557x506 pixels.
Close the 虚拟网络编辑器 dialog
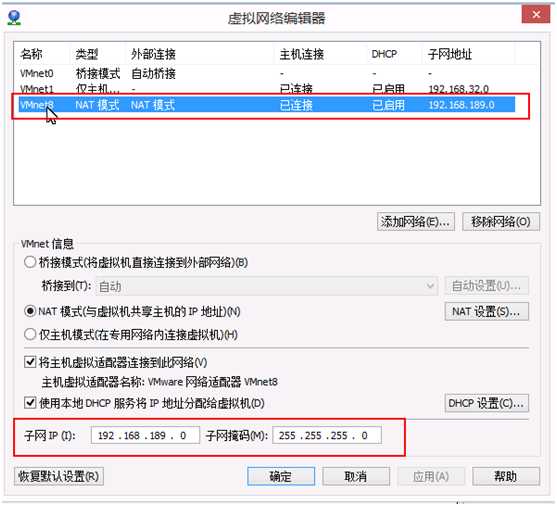coord(536,15)
